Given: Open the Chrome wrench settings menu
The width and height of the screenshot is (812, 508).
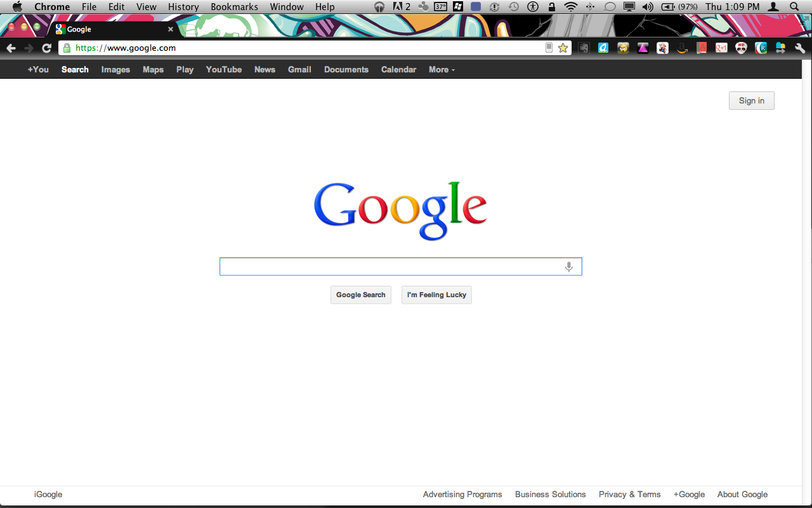Looking at the screenshot, I should (800, 48).
